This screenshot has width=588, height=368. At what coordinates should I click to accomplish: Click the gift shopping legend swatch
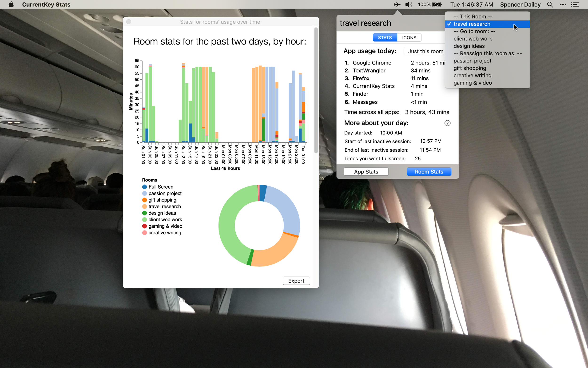[x=144, y=200]
